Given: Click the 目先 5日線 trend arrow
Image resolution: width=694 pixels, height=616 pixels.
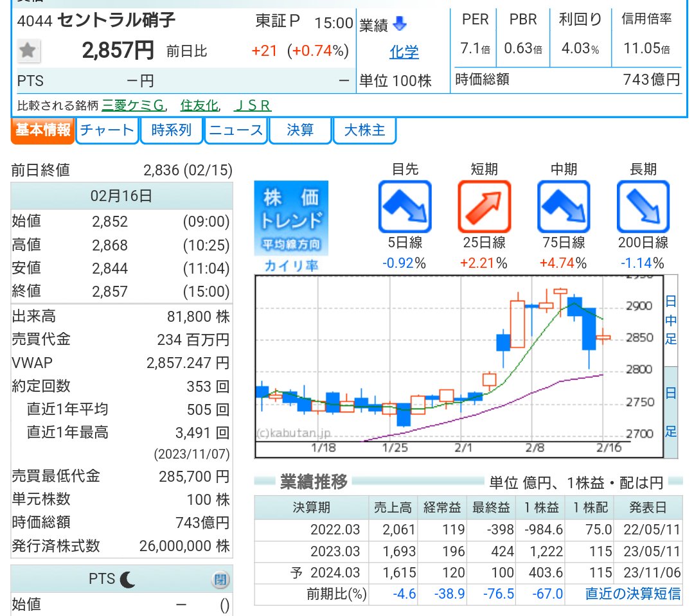Looking at the screenshot, I should coord(405,207).
